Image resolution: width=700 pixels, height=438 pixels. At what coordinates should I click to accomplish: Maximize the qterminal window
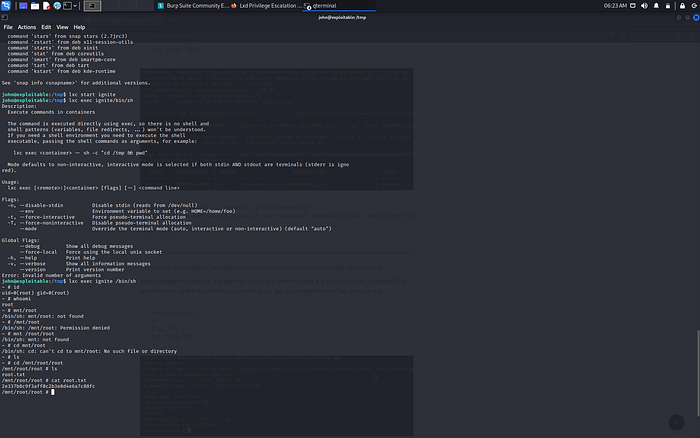pos(688,17)
